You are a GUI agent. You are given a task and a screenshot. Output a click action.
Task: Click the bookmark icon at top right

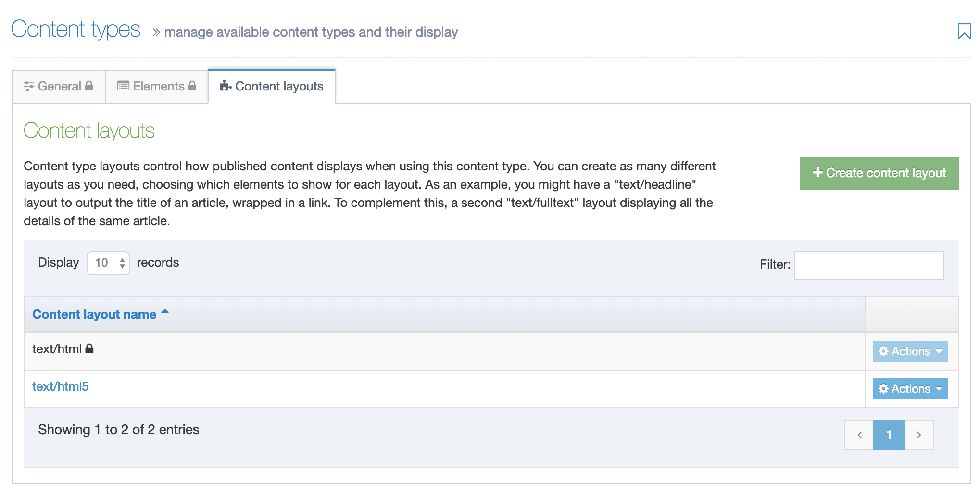(x=964, y=31)
